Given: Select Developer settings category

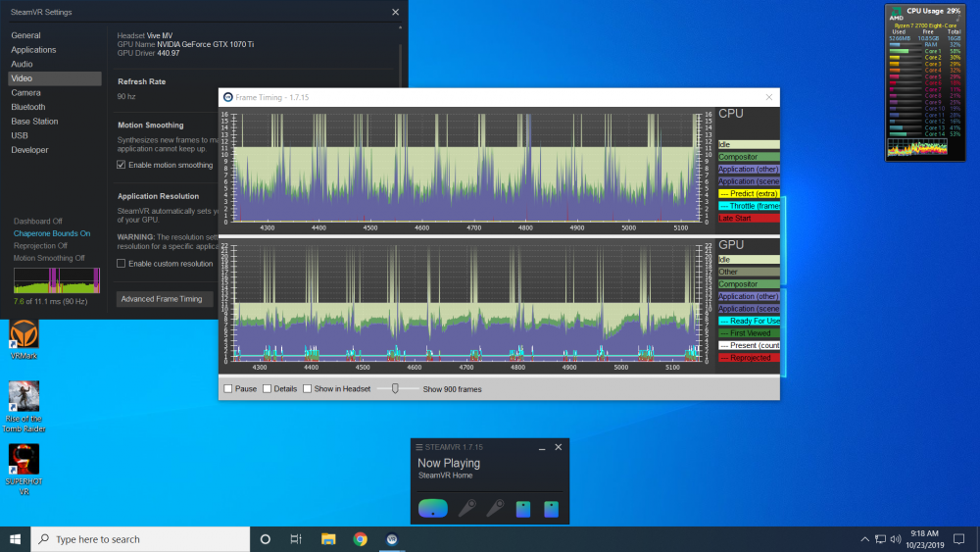Looking at the screenshot, I should click(29, 150).
